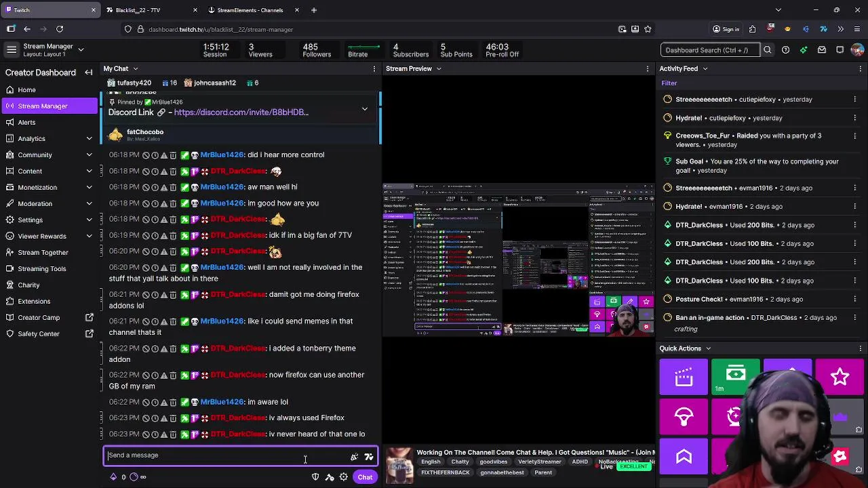Click the green ad break quick action

(736, 377)
